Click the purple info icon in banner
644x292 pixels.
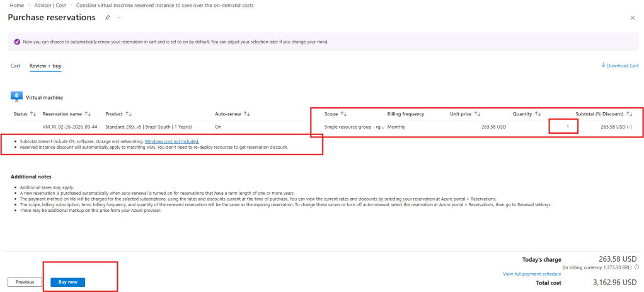click(17, 42)
